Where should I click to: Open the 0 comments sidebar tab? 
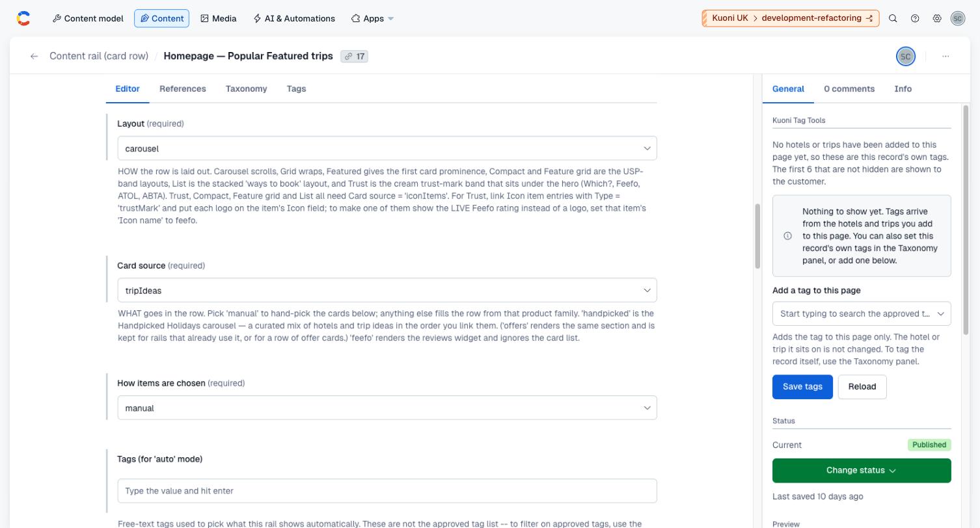(x=849, y=89)
